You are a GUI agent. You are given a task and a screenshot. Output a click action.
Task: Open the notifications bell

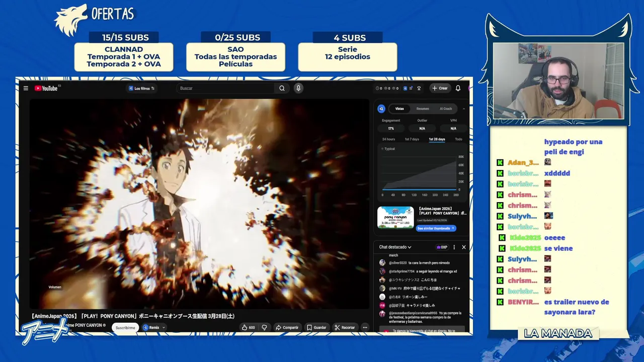458,88
